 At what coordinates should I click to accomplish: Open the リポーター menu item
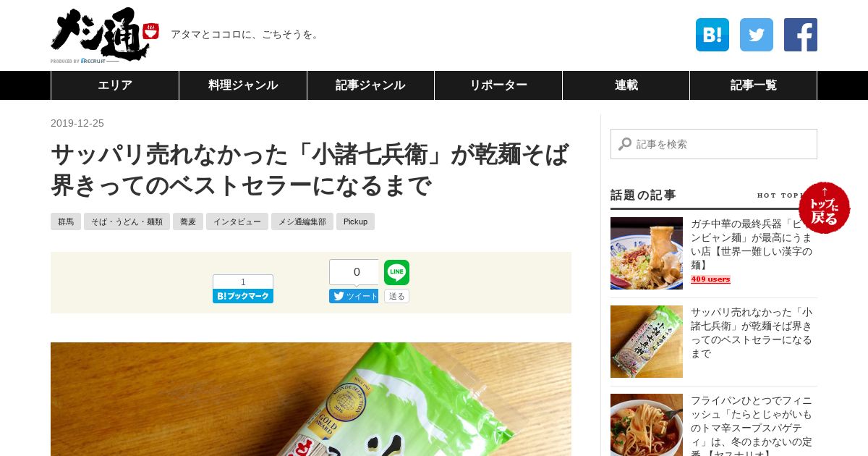point(498,85)
